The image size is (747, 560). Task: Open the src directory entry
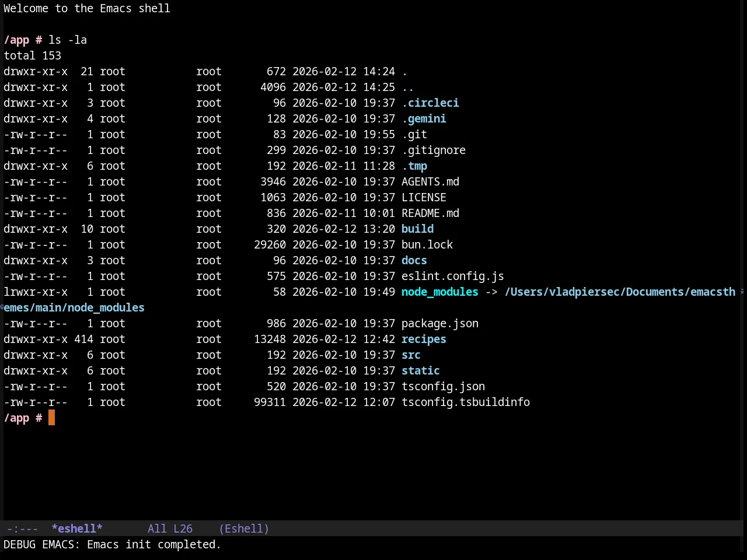click(x=411, y=355)
